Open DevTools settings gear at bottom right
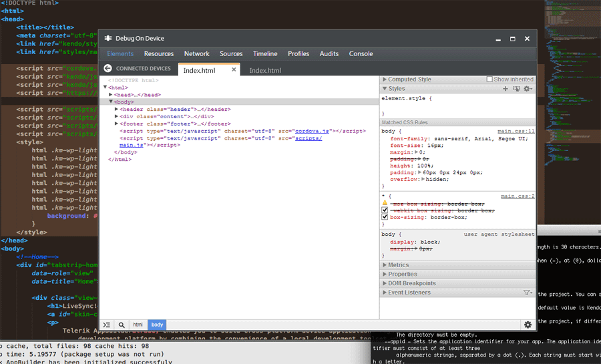 (x=528, y=325)
